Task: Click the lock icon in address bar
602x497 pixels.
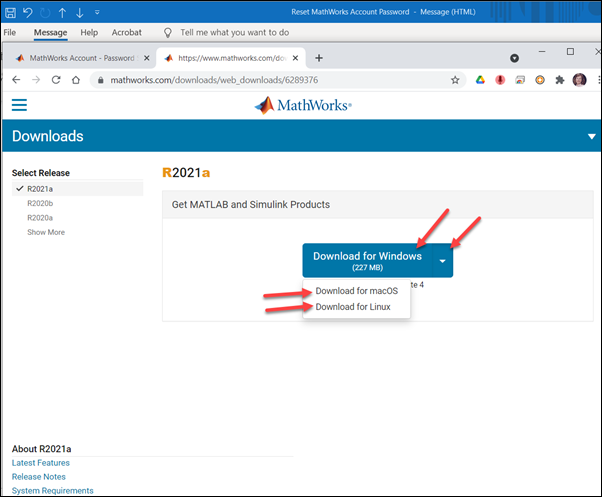Action: 101,80
